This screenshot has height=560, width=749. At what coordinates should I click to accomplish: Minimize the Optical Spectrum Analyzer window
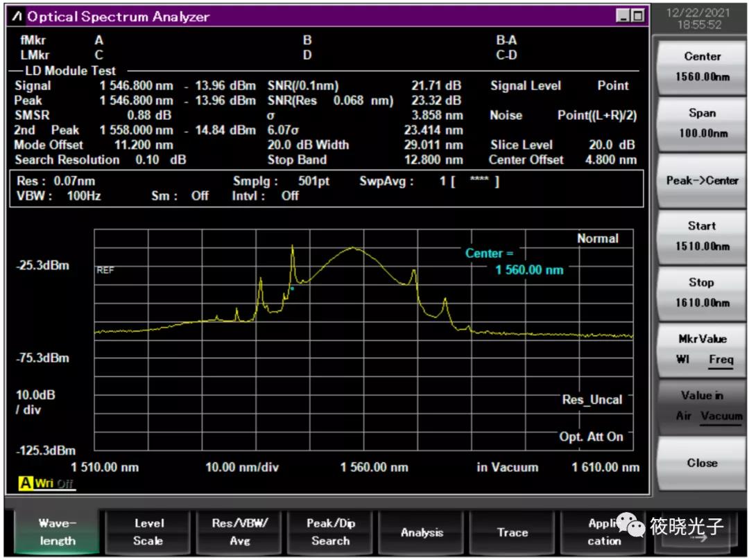coord(623,17)
